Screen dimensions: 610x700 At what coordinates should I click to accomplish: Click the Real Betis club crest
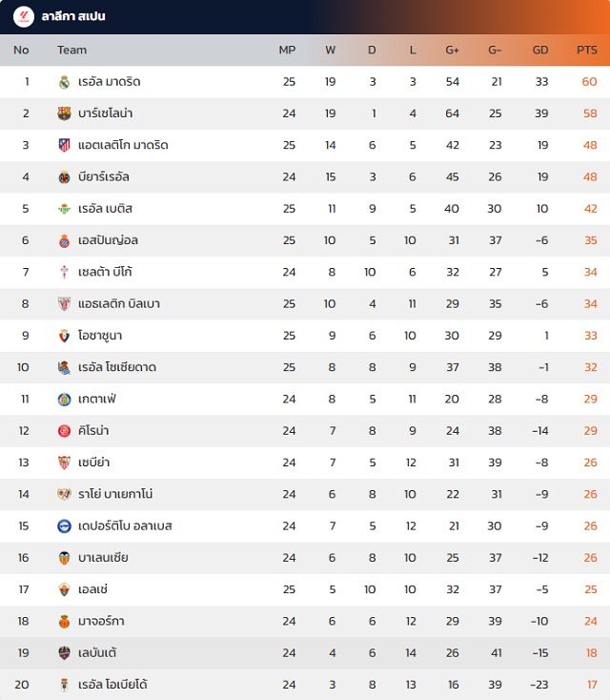click(64, 209)
